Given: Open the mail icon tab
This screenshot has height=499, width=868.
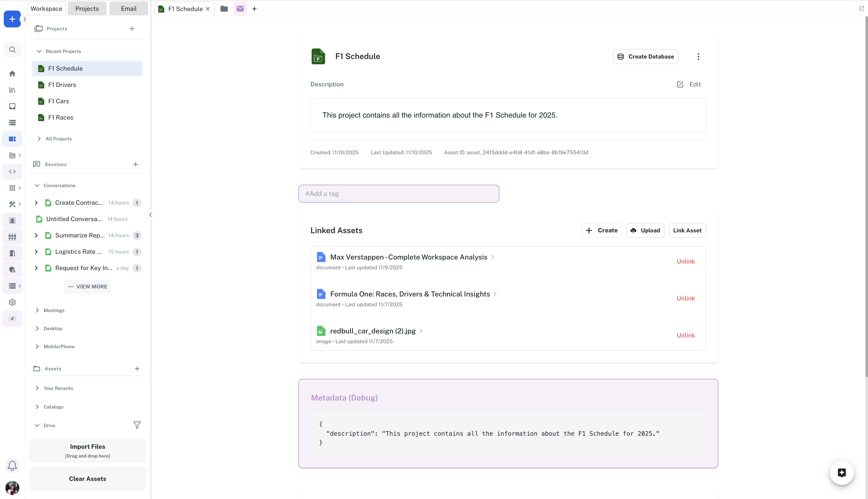Looking at the screenshot, I should tap(240, 9).
